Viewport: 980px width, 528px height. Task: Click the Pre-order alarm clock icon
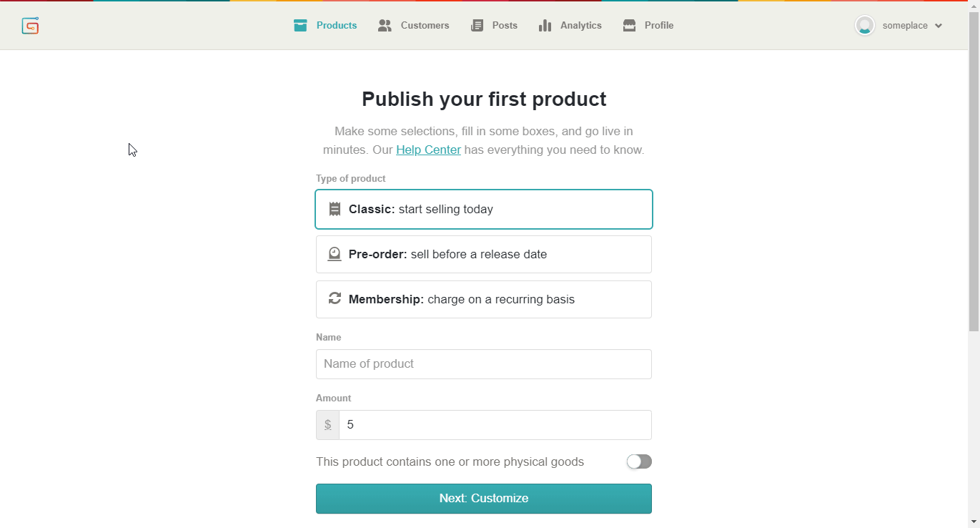[335, 254]
